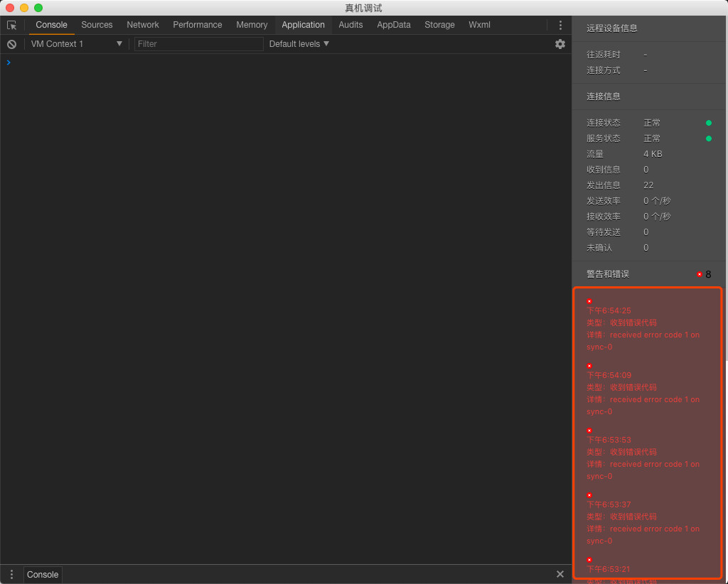Focus the console Filter input field
Image resolution: width=728 pixels, height=584 pixels.
[x=199, y=44]
